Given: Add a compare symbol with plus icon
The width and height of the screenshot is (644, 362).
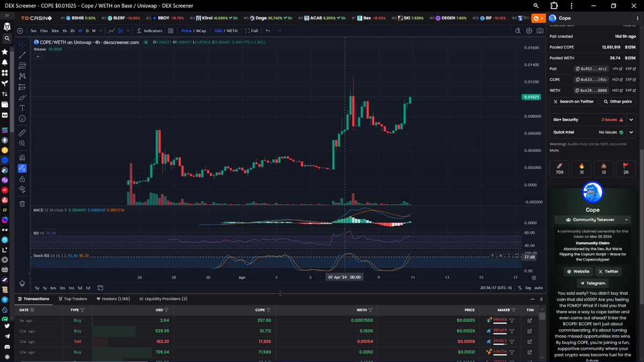Looking at the screenshot, I should click(x=20, y=31).
